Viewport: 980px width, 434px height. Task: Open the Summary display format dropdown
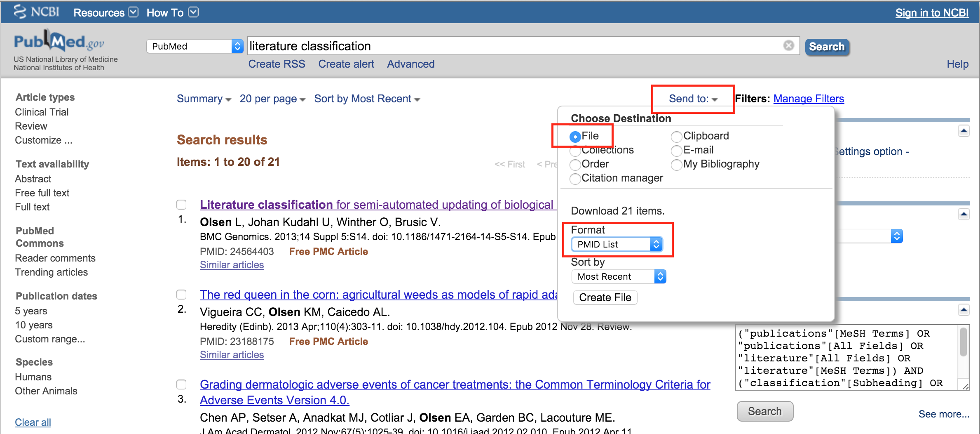(204, 99)
